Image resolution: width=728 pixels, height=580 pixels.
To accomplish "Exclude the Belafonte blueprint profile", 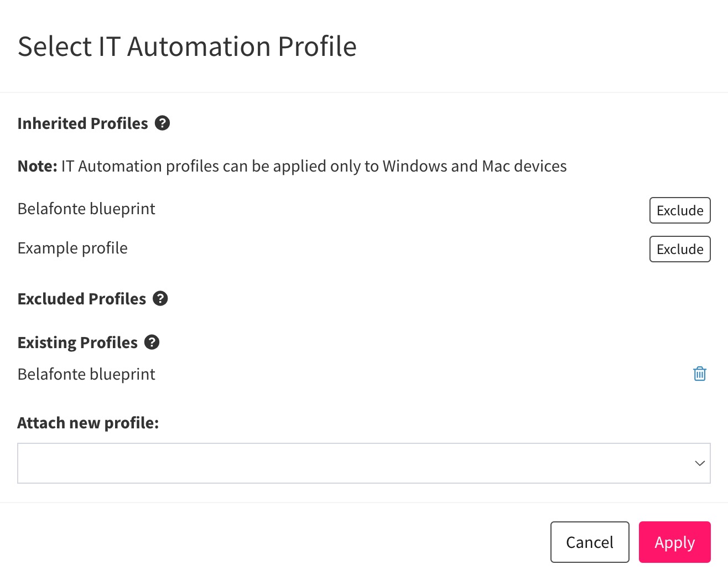I will 679,210.
